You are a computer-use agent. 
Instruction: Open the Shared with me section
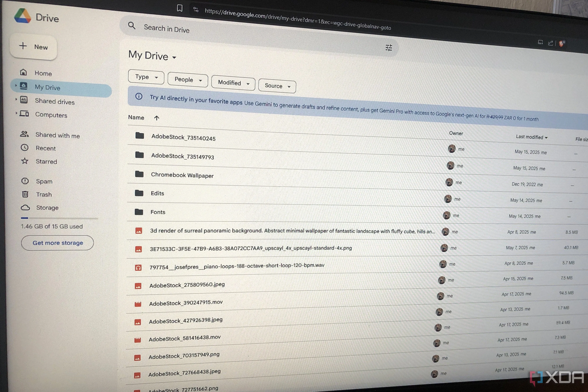57,135
